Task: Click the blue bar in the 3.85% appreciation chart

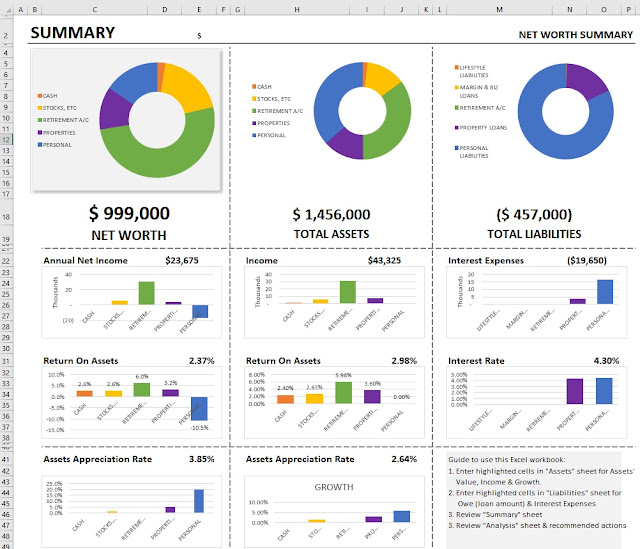Action: (x=199, y=501)
